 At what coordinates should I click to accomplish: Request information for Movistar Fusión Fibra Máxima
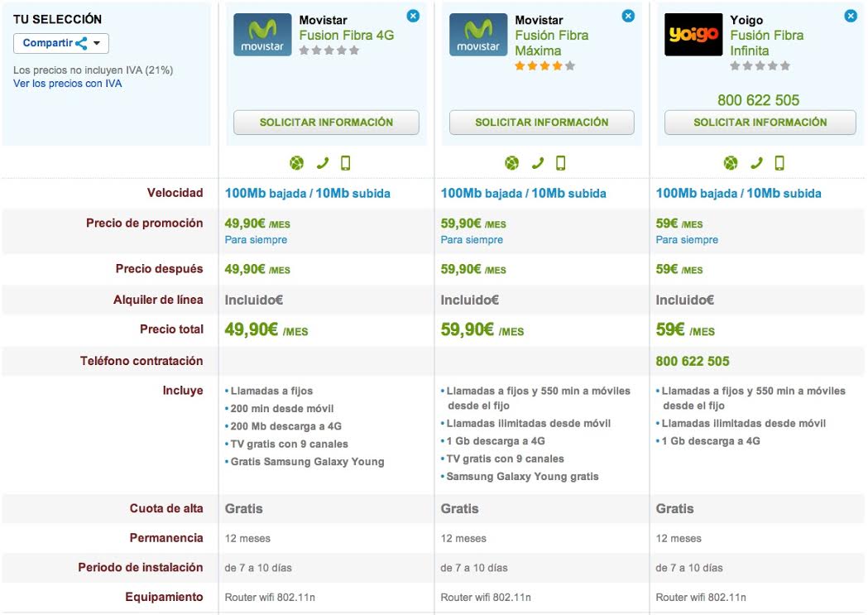pos(542,123)
